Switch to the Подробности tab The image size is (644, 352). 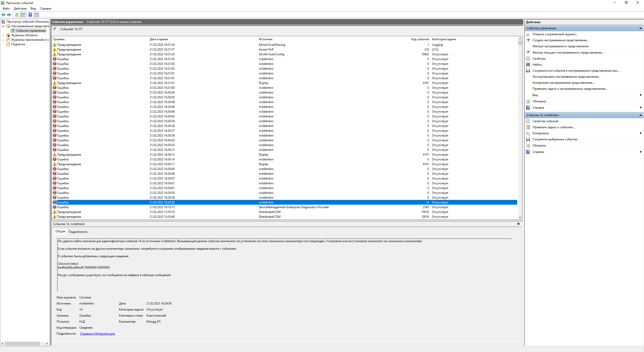(78, 232)
